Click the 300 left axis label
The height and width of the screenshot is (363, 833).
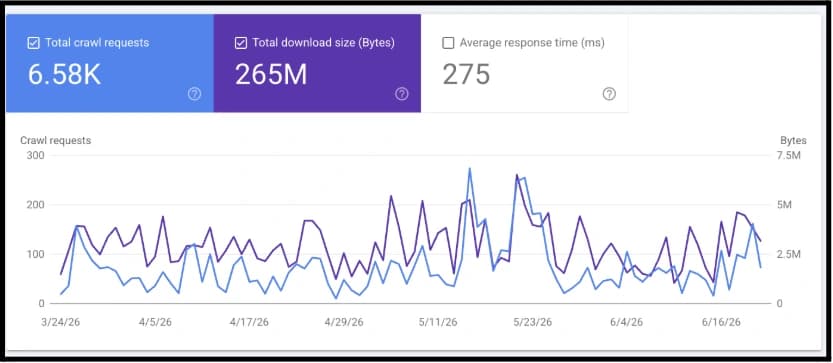coord(35,155)
